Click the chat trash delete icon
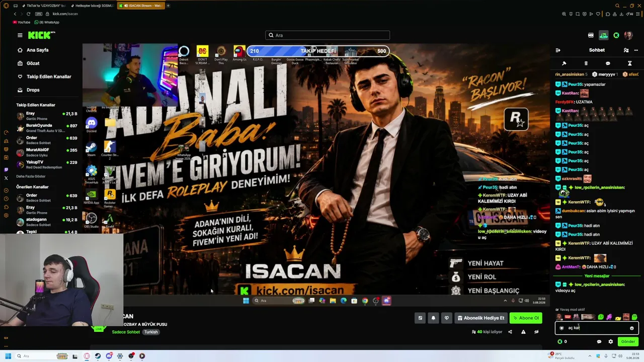 pyautogui.click(x=586, y=63)
